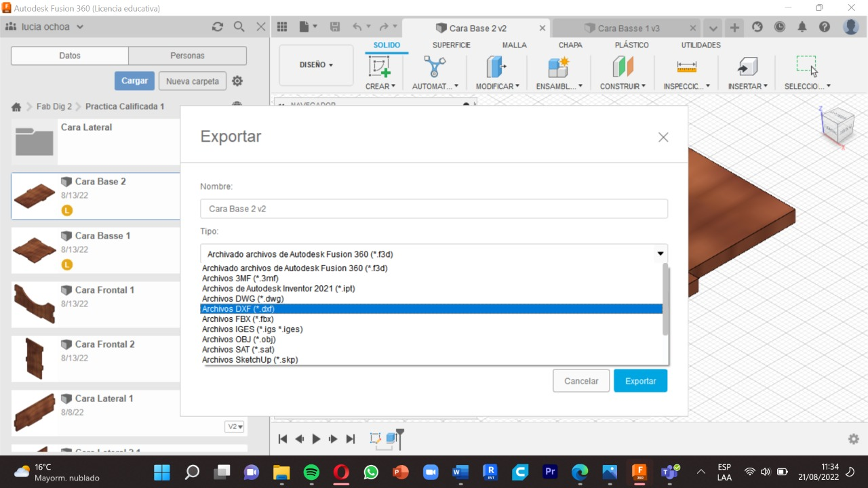This screenshot has height=488, width=868.
Task: Pick Archivos 3MF (*.3mf) file type
Action: 431,279
